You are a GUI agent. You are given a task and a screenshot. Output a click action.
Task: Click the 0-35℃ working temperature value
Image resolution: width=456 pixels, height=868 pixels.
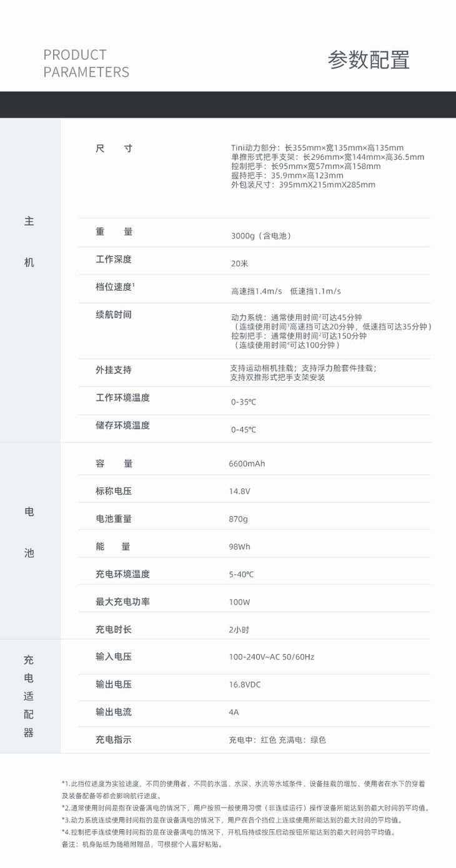(x=243, y=402)
